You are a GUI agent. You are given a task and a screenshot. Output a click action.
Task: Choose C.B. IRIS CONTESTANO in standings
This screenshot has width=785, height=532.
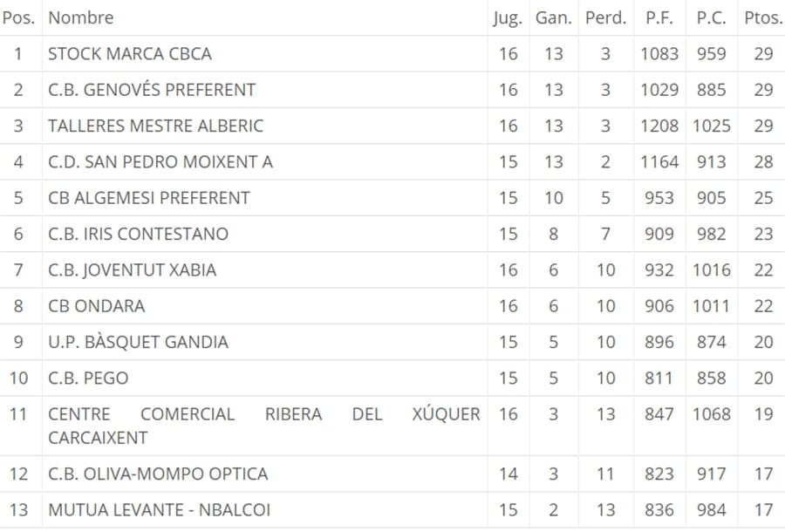point(138,235)
